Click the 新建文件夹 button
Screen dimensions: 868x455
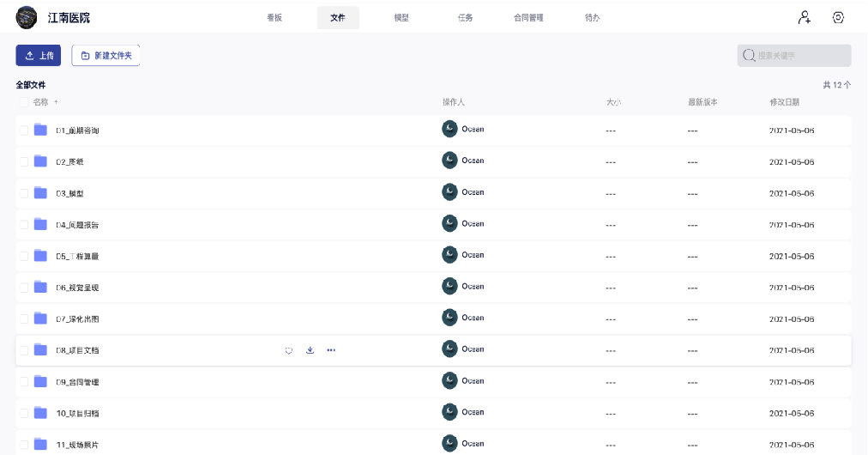click(105, 56)
